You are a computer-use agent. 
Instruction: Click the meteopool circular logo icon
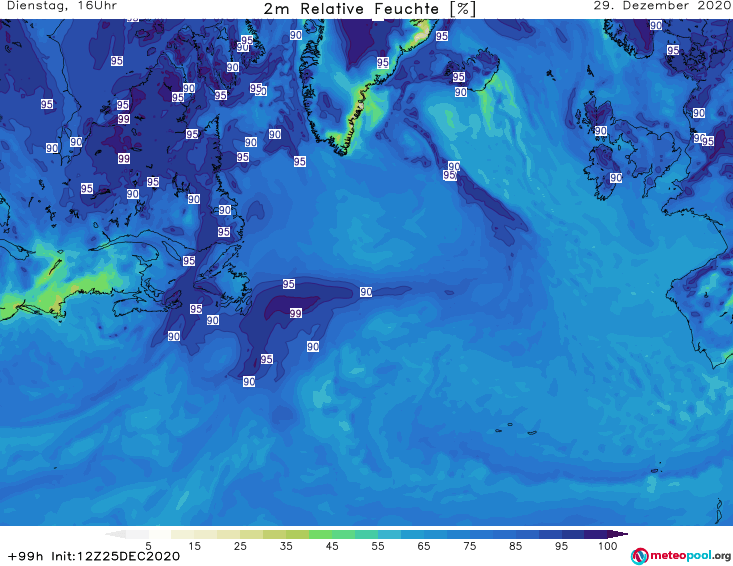pos(639,556)
